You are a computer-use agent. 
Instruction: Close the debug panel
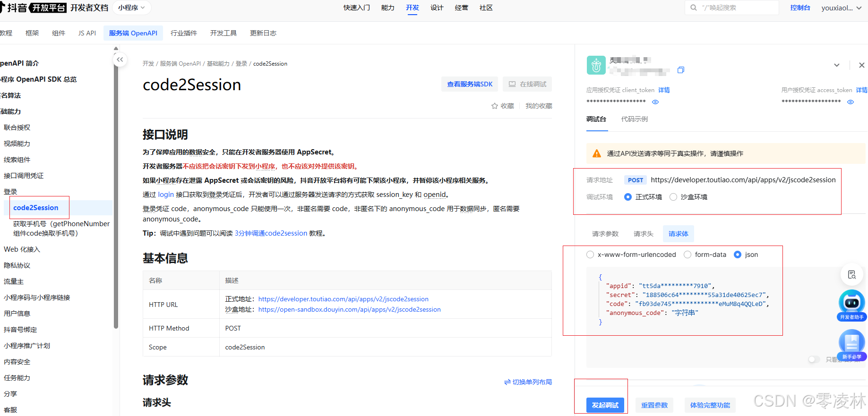click(x=861, y=65)
